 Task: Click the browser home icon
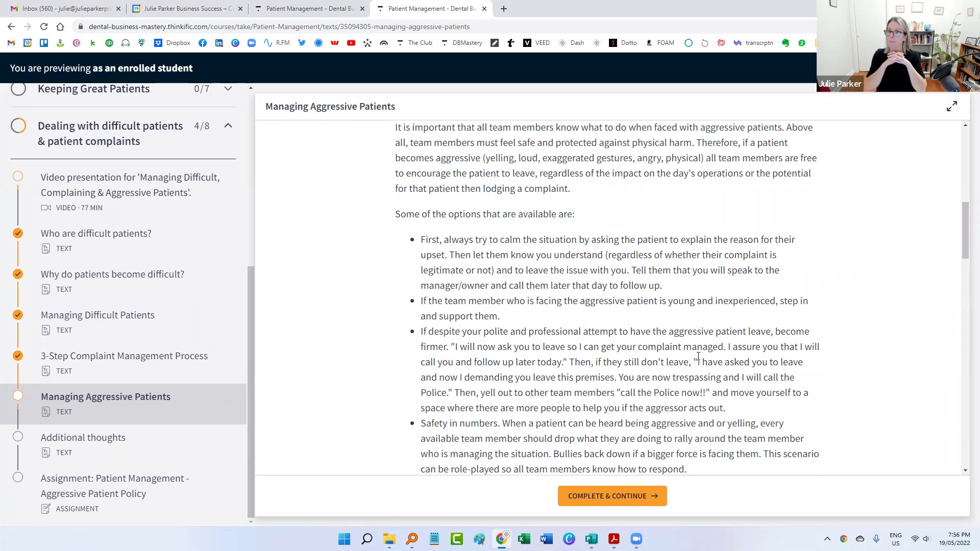point(60,27)
